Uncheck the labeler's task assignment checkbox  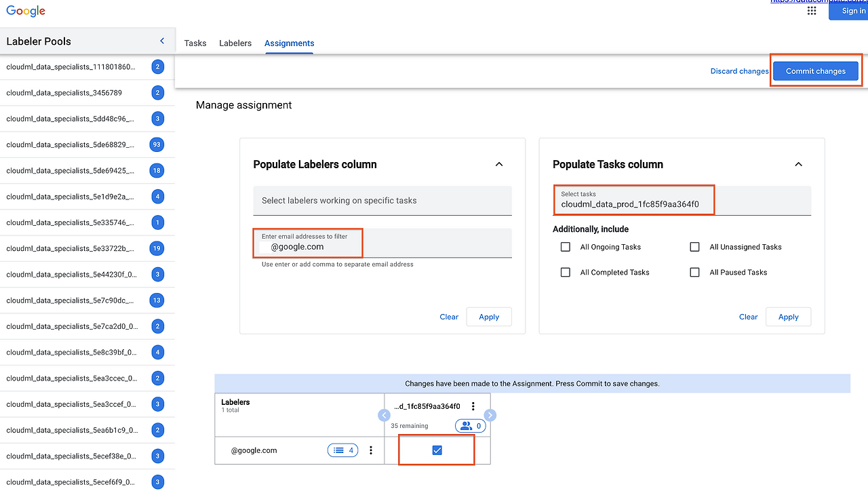(437, 450)
